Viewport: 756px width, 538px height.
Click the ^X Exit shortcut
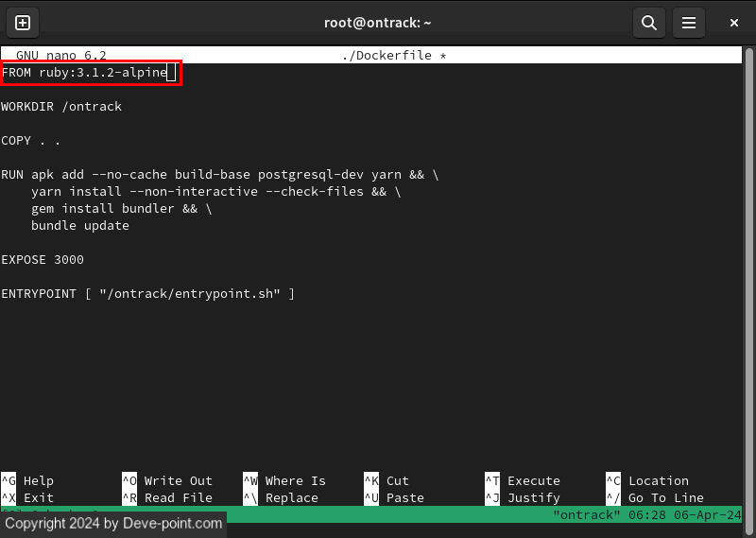[28, 497]
